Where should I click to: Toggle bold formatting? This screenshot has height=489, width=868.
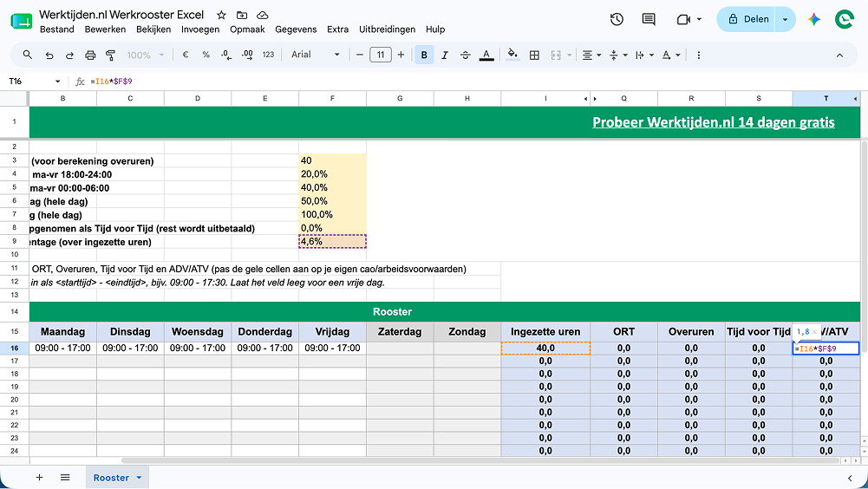click(x=424, y=55)
